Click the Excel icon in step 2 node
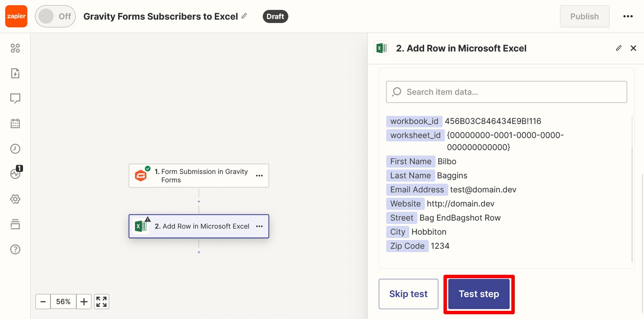The width and height of the screenshot is (644, 319). tap(141, 226)
